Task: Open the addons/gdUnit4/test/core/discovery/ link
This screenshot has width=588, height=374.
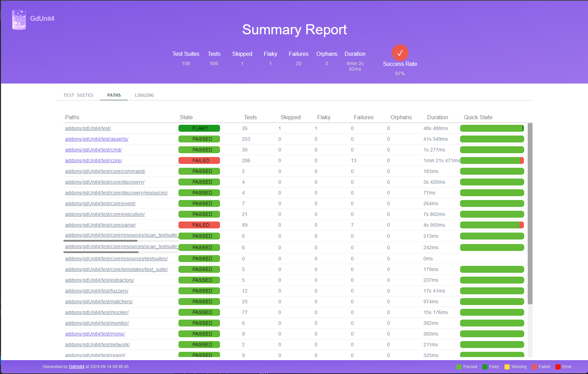Action: pos(105,182)
